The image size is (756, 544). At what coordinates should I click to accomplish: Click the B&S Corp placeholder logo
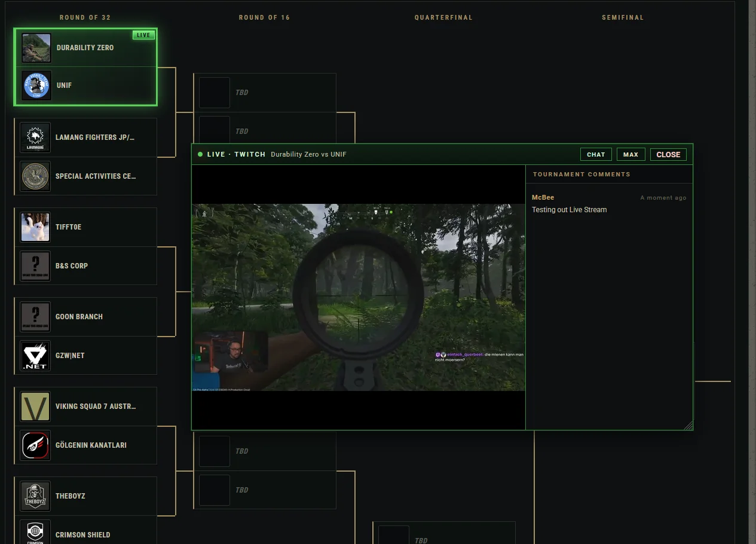pos(35,266)
